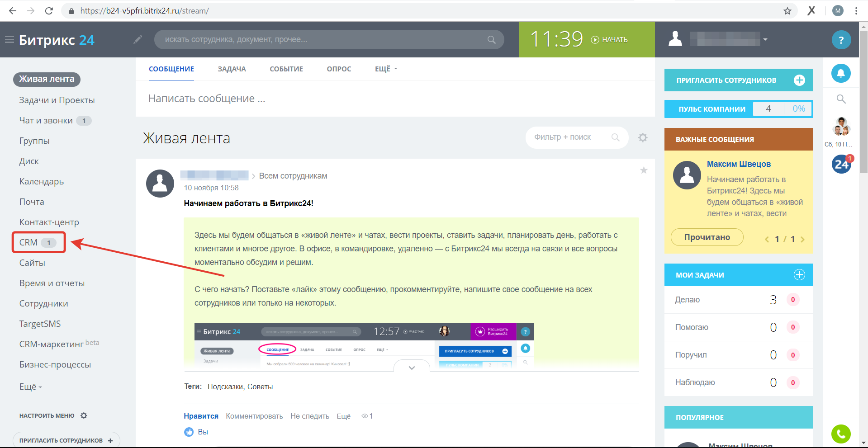This screenshot has width=868, height=448.
Task: Click Пригласить сотрудников button at bottom left
Action: (66, 440)
